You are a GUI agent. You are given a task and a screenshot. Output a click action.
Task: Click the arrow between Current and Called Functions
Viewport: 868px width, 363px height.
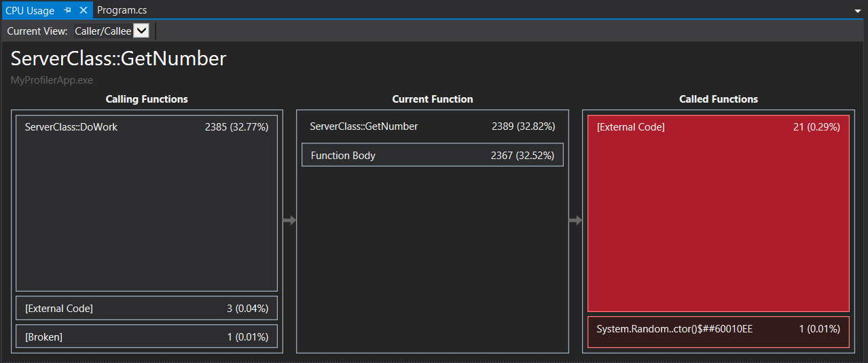point(575,220)
